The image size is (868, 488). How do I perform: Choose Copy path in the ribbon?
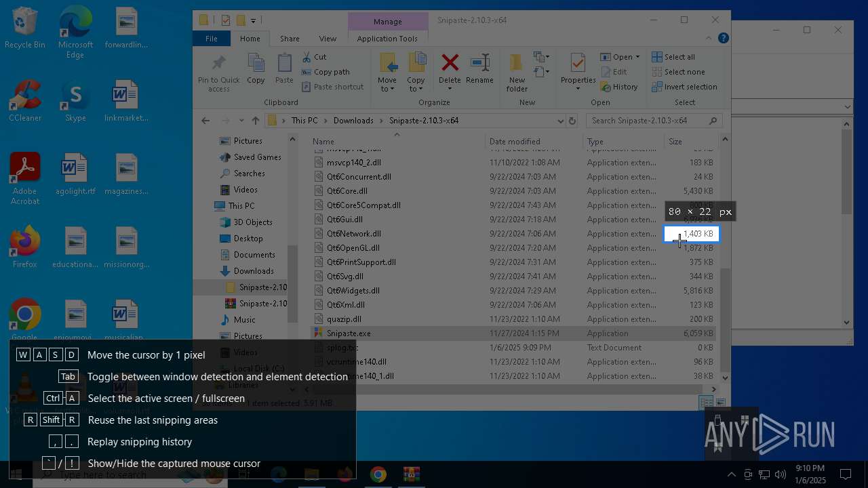tap(325, 72)
